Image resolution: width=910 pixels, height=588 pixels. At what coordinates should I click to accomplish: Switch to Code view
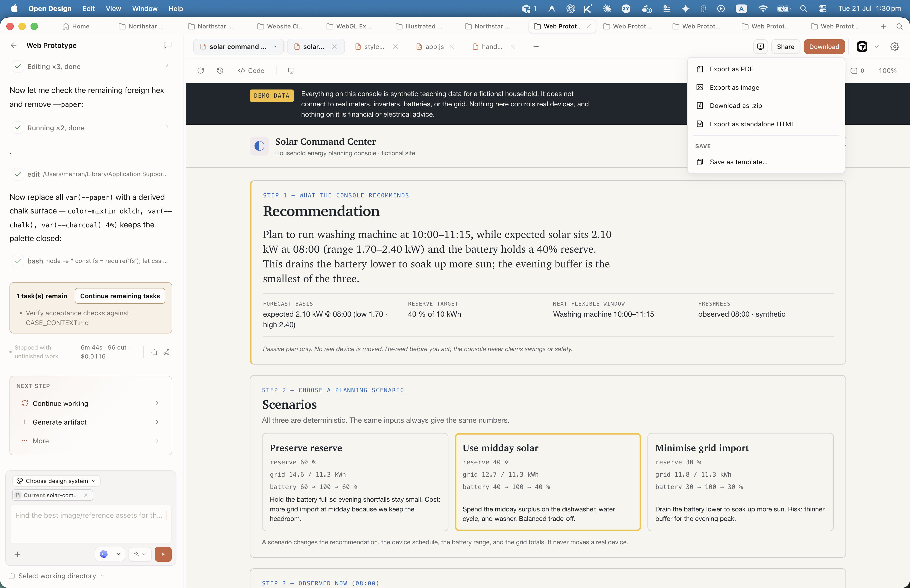(251, 71)
